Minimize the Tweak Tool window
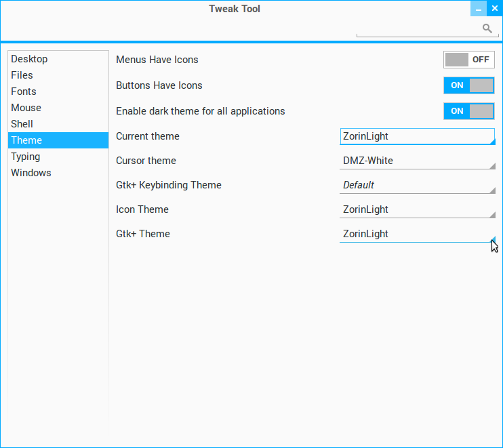The image size is (503, 448). coord(479,9)
